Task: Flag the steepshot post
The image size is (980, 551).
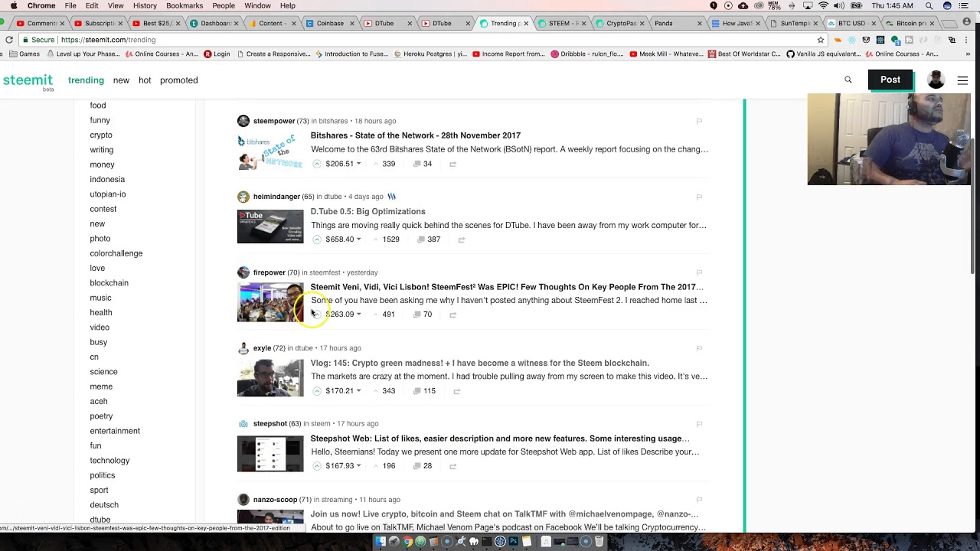Action: coord(699,424)
